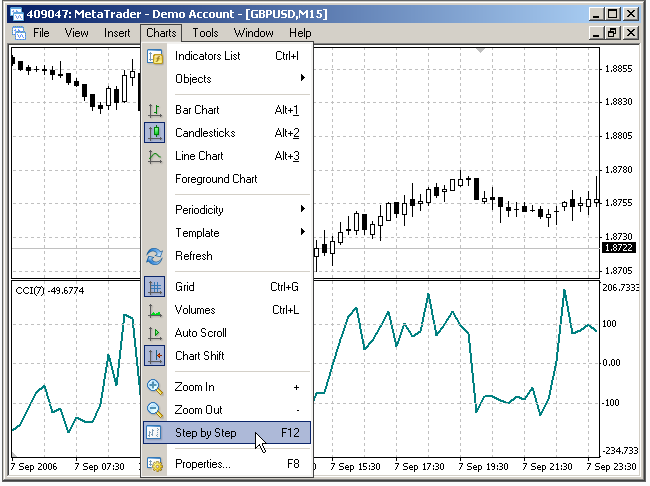Choose Zoom In menu entry
The image size is (650, 486).
click(x=227, y=387)
